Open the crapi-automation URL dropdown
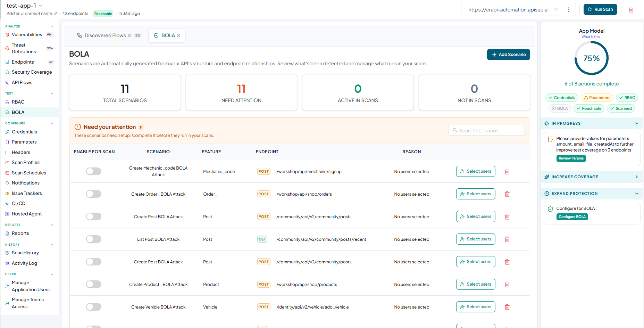The image size is (644, 328). pyautogui.click(x=511, y=9)
